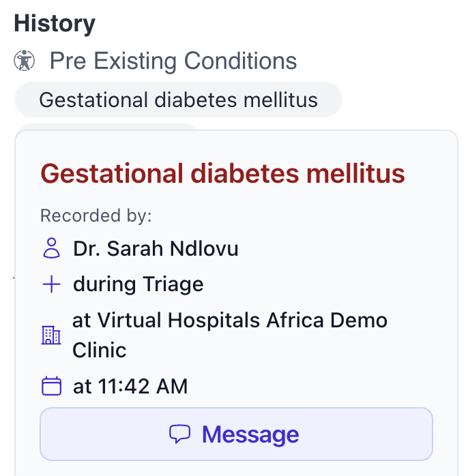468x476 pixels.
Task: Click the speech bubble icon in Message button
Action: click(179, 434)
